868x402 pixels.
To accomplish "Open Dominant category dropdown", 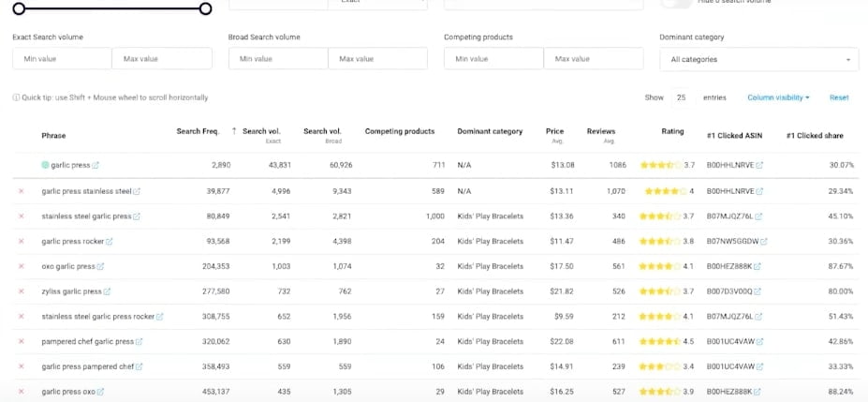I will tap(760, 59).
